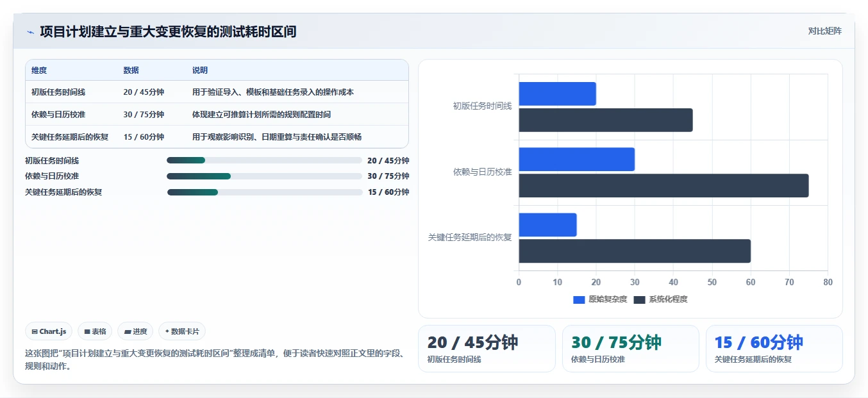
Task: Click the 15 / 60分钟 value beside its progress bar
Action: [x=388, y=192]
